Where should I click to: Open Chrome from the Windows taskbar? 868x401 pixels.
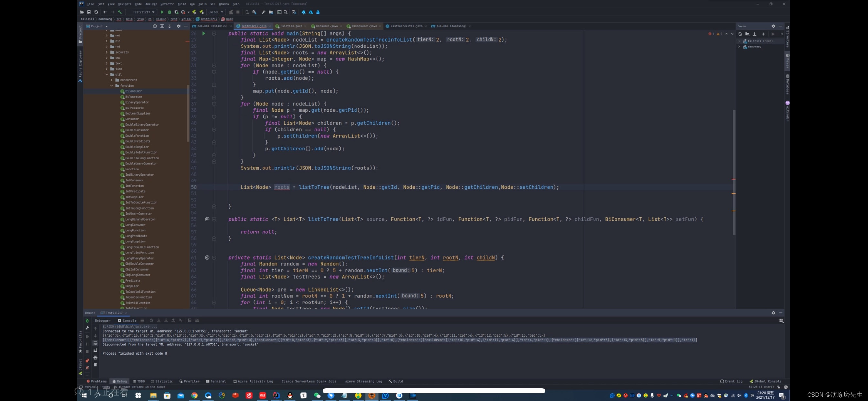[194, 395]
